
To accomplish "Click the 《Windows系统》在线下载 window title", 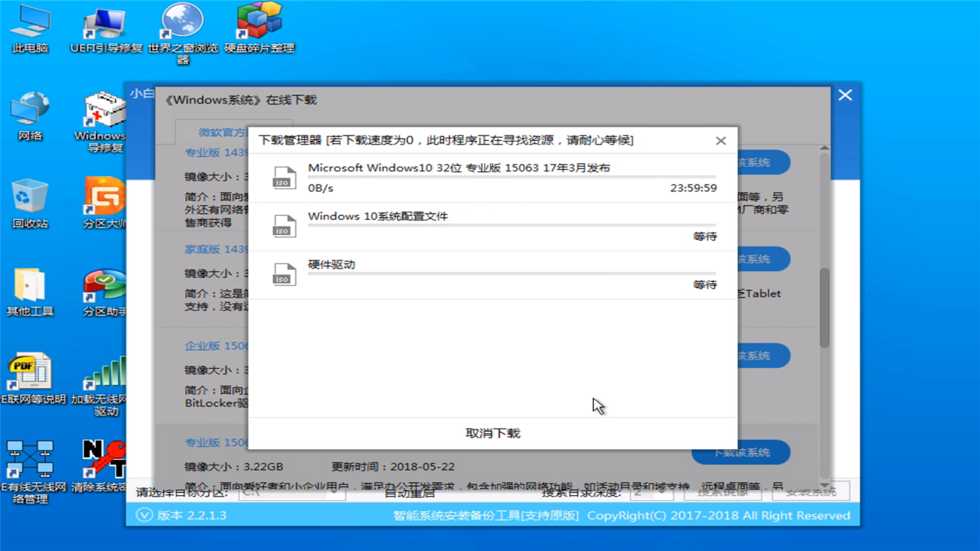I will click(240, 100).
